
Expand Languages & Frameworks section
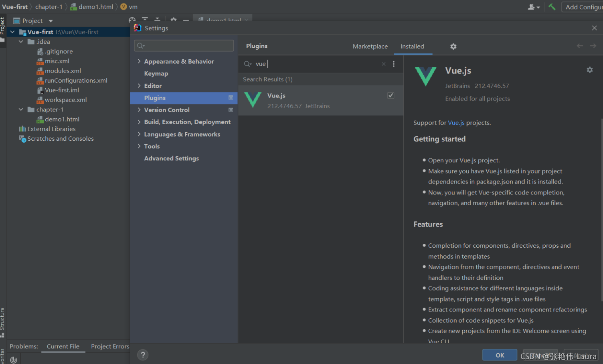(x=139, y=134)
